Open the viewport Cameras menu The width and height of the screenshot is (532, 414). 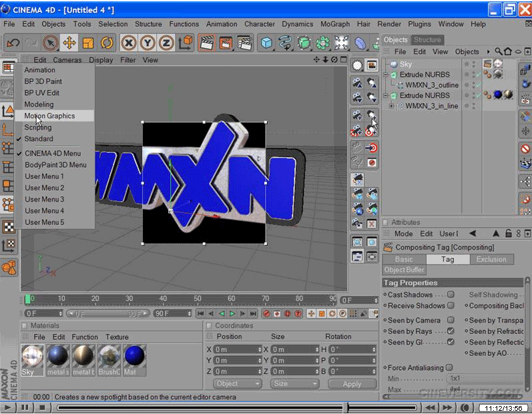click(x=67, y=60)
